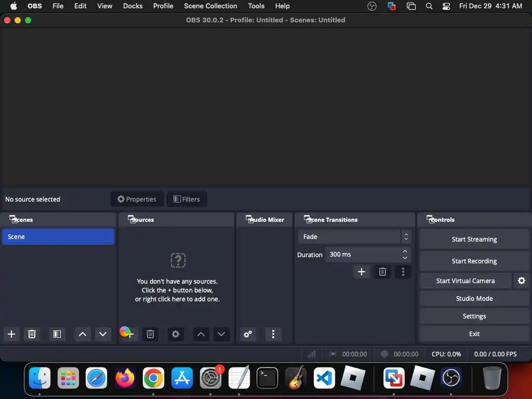Image resolution: width=532 pixels, height=399 pixels.
Task: Open the Help menu
Action: 282,6
